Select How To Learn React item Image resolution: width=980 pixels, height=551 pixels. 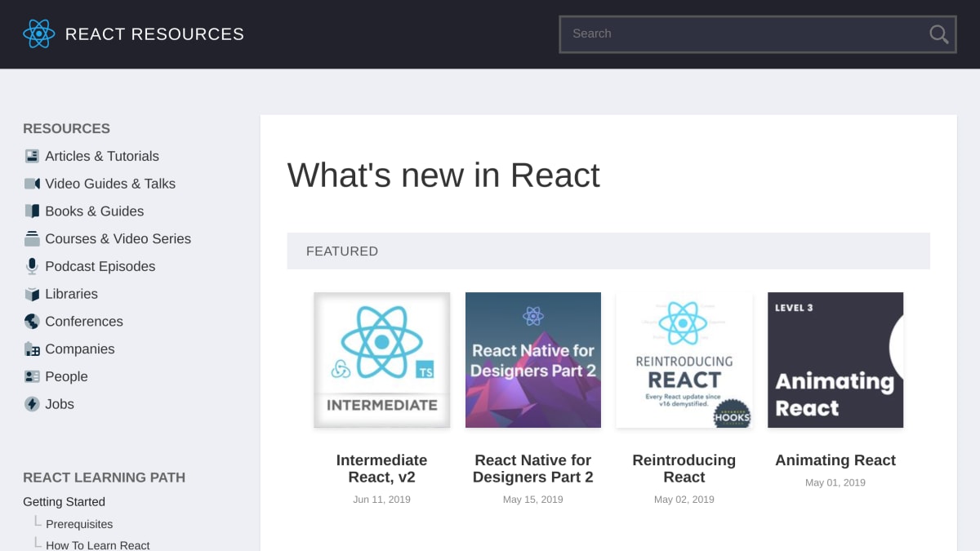coord(98,545)
